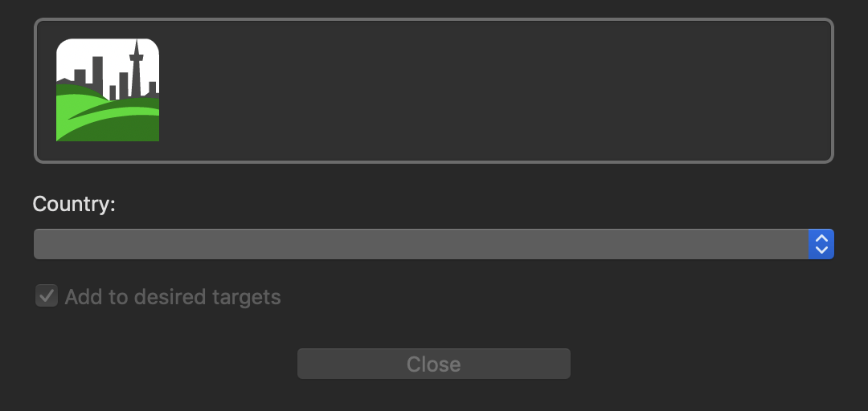The width and height of the screenshot is (868, 411).
Task: Expand the Country selection field
Action: click(x=434, y=244)
